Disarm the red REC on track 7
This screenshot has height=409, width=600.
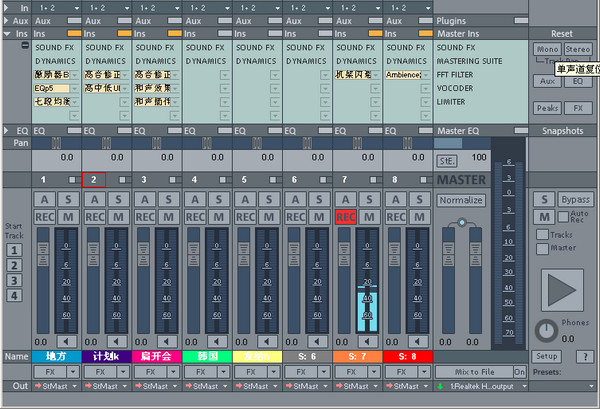point(346,217)
